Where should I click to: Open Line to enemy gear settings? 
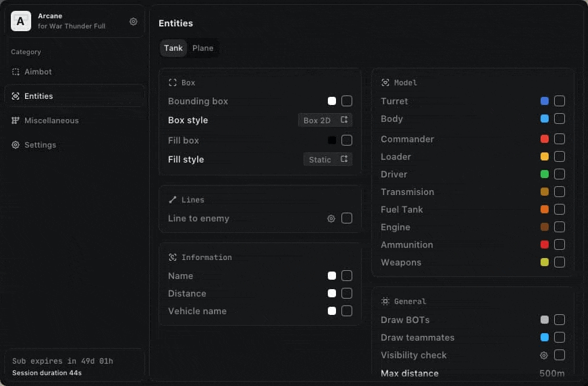click(331, 219)
